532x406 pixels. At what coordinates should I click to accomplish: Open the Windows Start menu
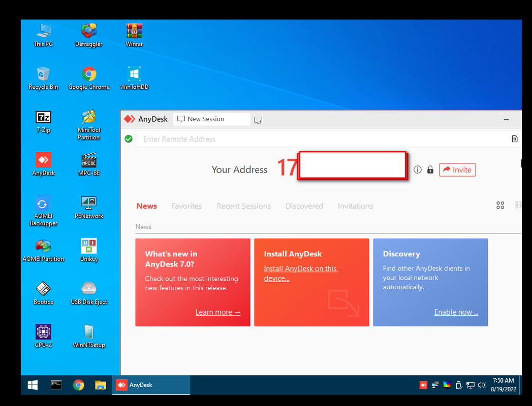[x=33, y=385]
